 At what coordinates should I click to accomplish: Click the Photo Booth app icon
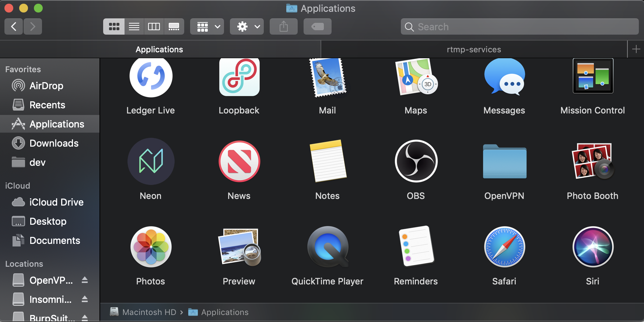593,161
